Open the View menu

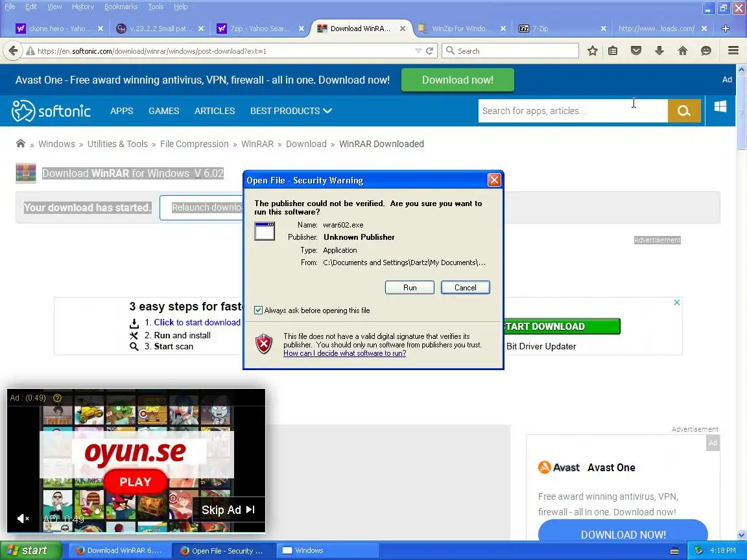54,6
